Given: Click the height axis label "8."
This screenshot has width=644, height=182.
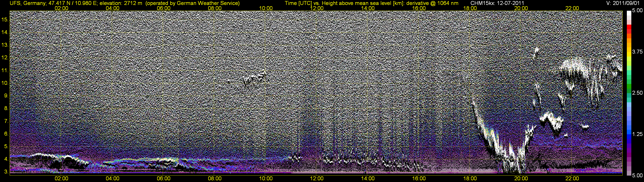Looking at the screenshot, I should click(6, 109).
